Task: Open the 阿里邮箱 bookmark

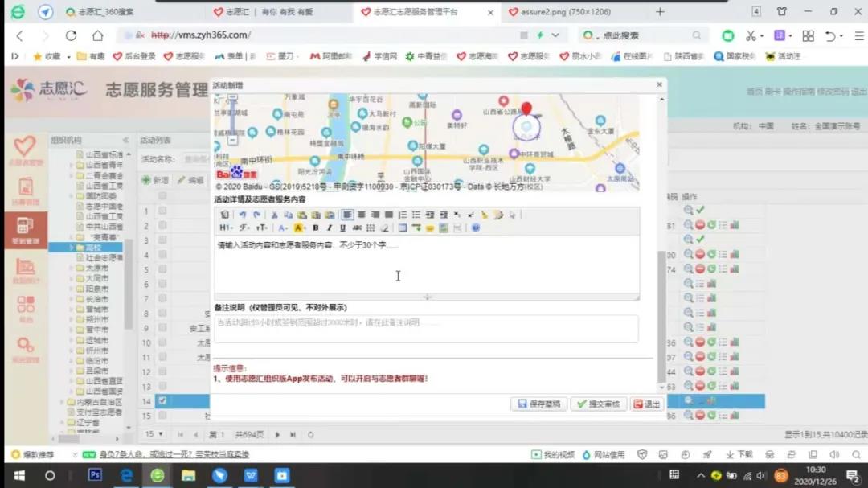Action: (x=330, y=56)
